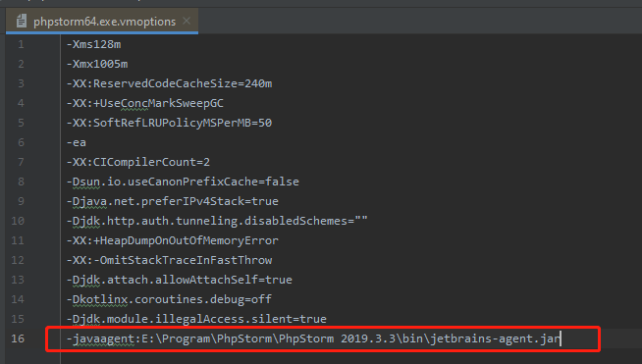Click the SoftRefLRUPolicyMSPerMB=50 line
642x364 pixels.
coord(169,123)
